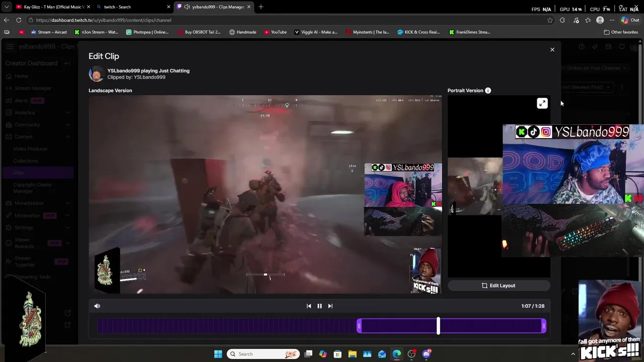
Task: Expand Monetization section in dimmed sidebar
Action: (67, 203)
